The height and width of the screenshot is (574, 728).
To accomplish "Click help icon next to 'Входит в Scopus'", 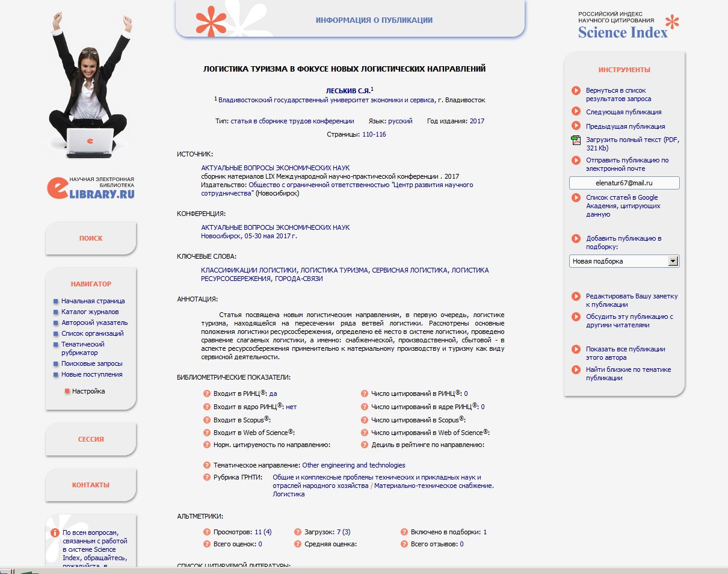I will [x=207, y=421].
